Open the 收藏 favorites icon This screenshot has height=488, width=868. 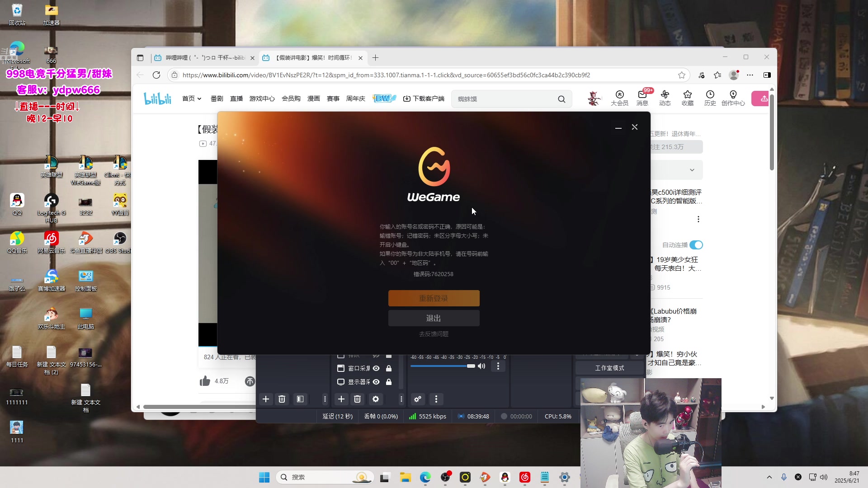[x=687, y=98]
